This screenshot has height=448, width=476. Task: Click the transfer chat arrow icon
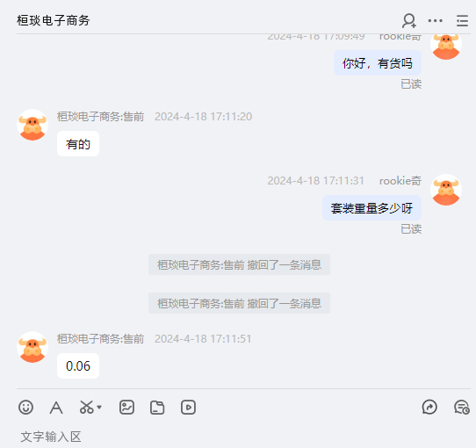(x=429, y=408)
